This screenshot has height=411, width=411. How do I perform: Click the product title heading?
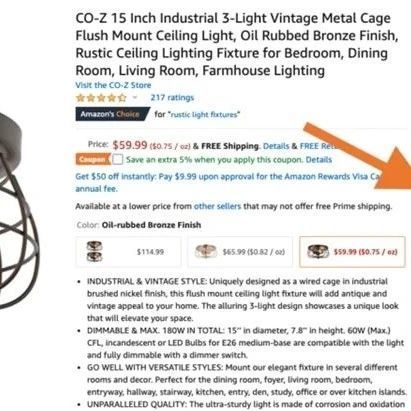(237, 44)
